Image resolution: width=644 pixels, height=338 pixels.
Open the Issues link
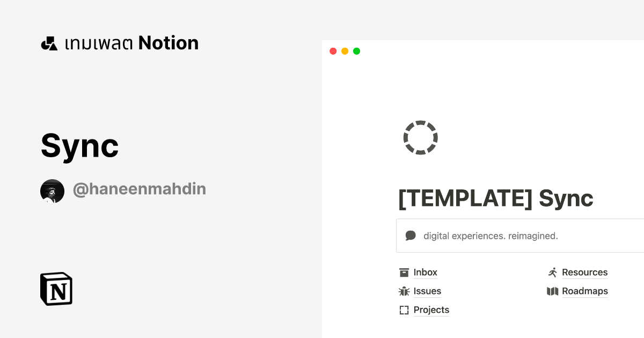click(427, 291)
